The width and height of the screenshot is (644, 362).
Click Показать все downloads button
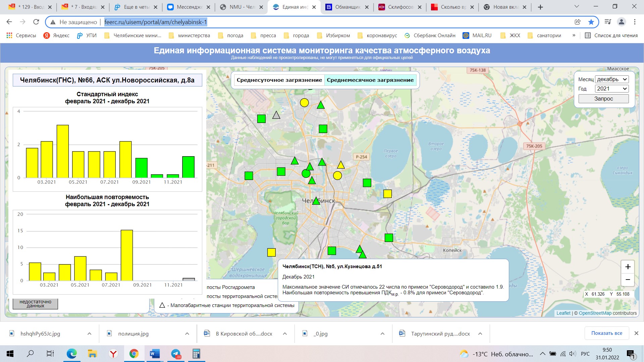[607, 333]
